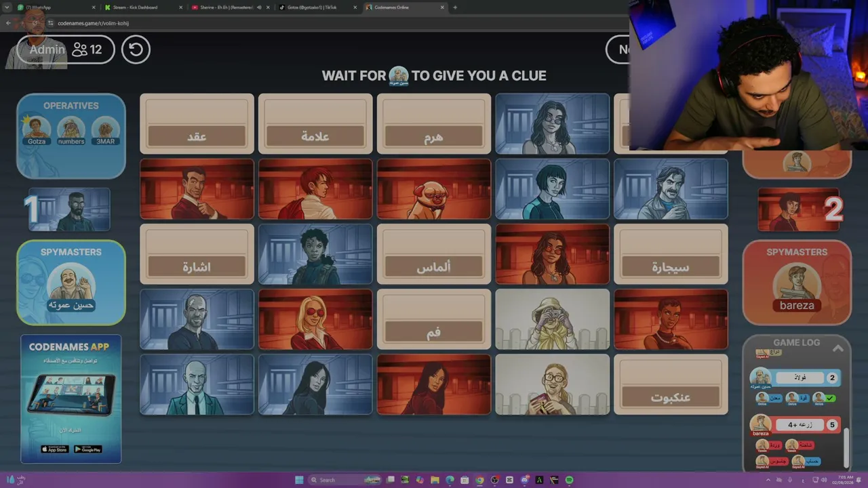Screen dimensions: 868x488
Task: Select the numbers operative avatar
Action: click(x=71, y=130)
